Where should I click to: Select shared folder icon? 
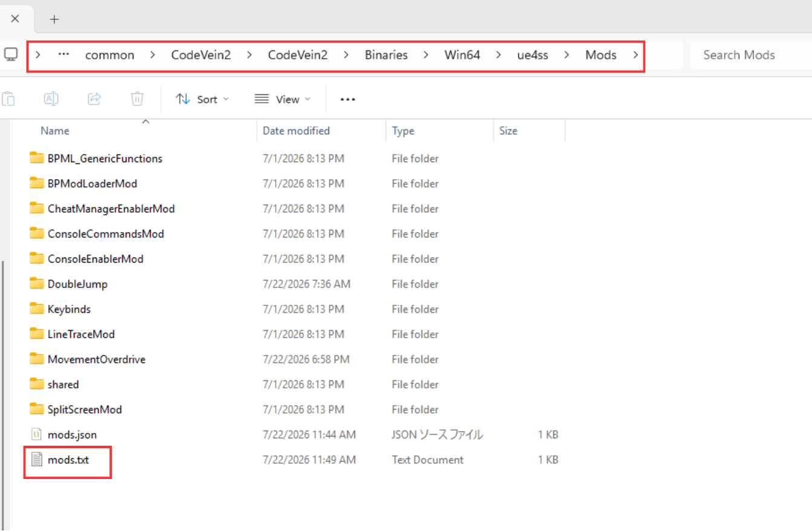pos(37,384)
